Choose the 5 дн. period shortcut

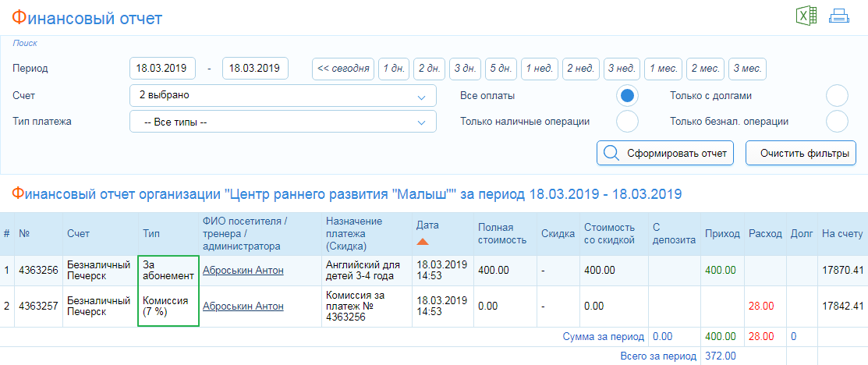click(501, 69)
